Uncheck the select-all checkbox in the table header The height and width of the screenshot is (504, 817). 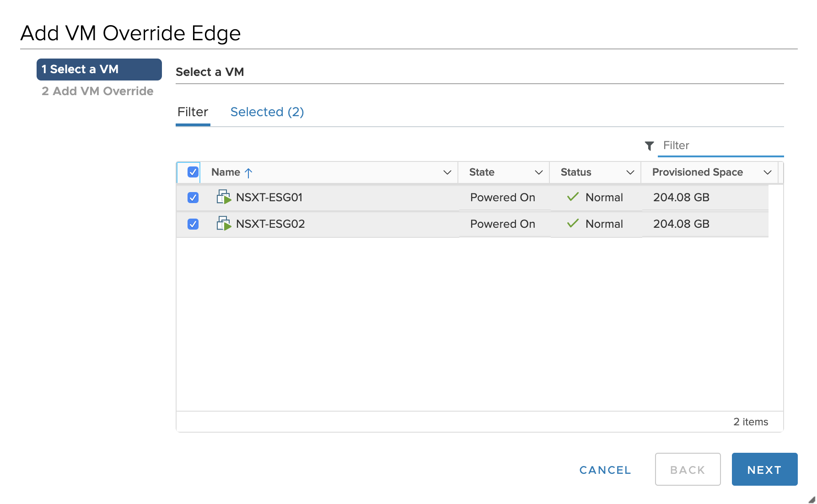pyautogui.click(x=193, y=172)
